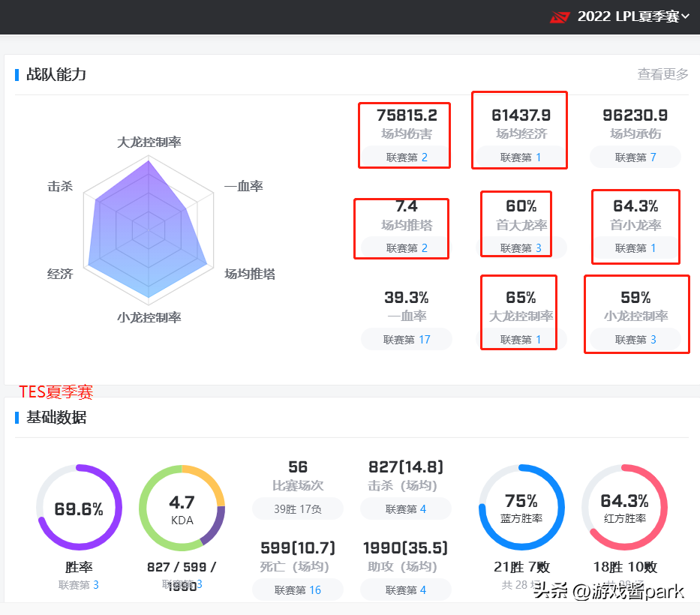Click the 75815.2 场均伤害 value
This screenshot has width=700, height=615.
[407, 115]
